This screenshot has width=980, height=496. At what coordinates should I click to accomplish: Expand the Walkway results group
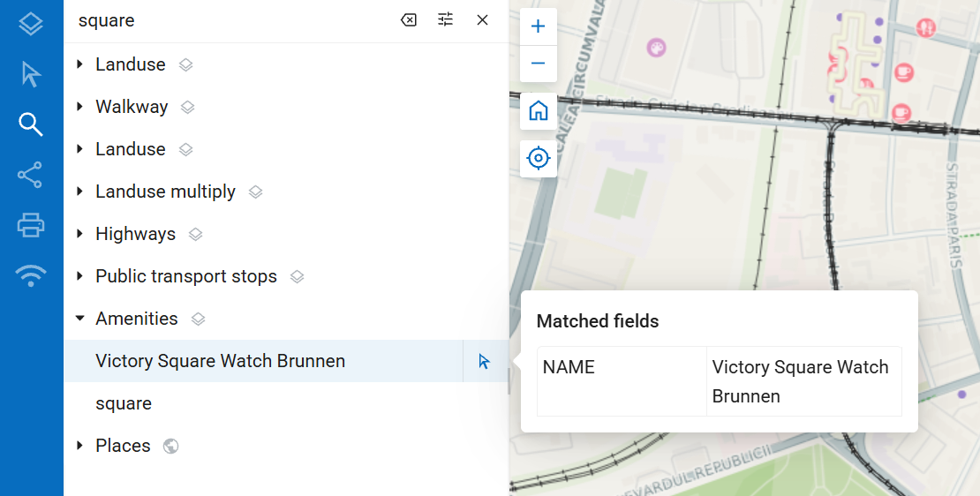pos(79,107)
